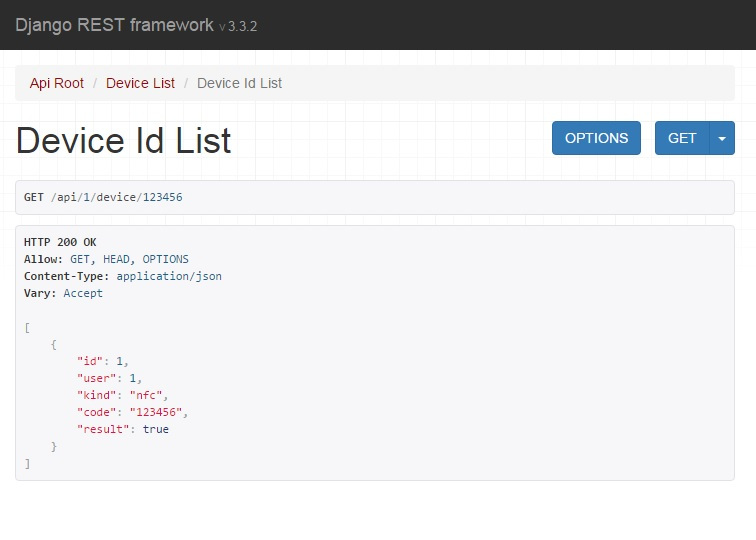756x540 pixels.
Task: Click the Allow header methods line
Action: click(106, 259)
